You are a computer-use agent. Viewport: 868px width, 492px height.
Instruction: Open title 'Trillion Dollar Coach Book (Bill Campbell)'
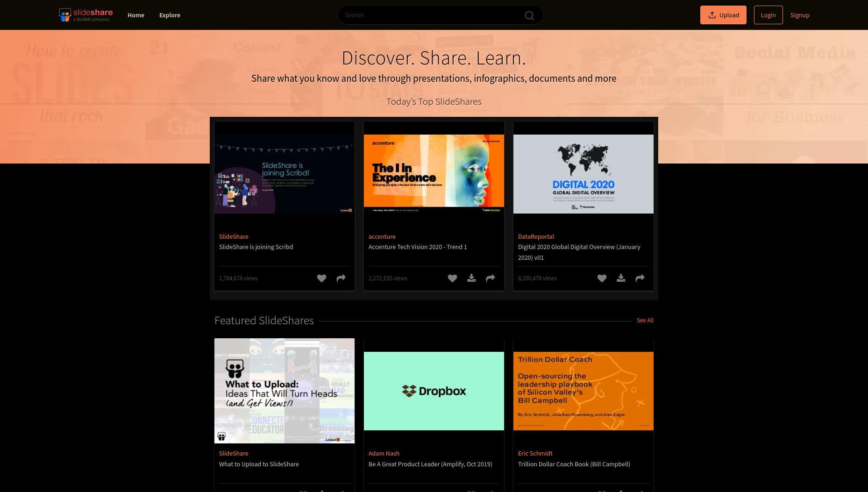(x=574, y=464)
